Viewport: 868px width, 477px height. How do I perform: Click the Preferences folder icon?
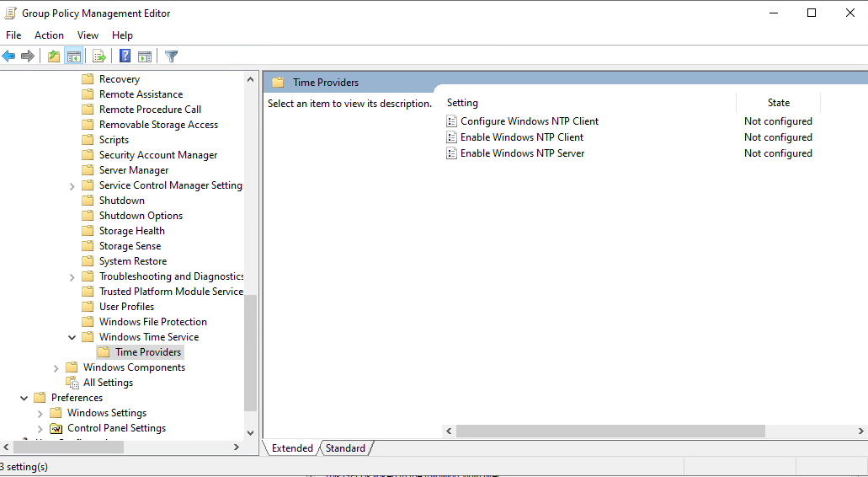click(x=40, y=398)
